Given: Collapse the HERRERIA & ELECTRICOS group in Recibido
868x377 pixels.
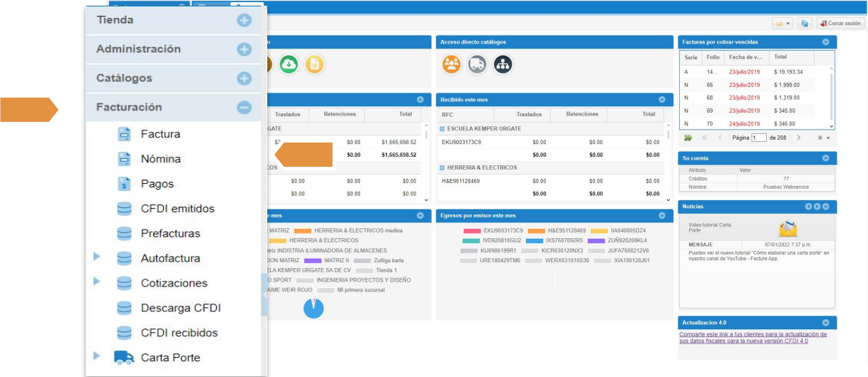Looking at the screenshot, I should [443, 168].
